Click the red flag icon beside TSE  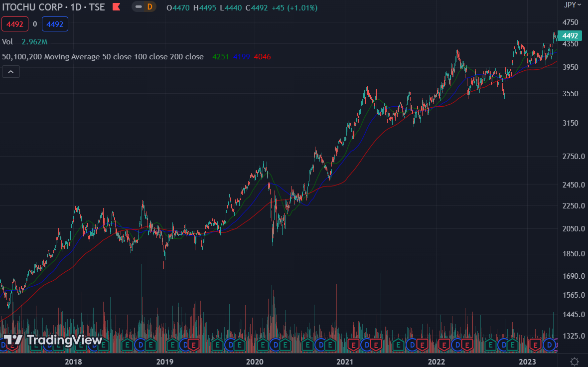(x=116, y=7)
